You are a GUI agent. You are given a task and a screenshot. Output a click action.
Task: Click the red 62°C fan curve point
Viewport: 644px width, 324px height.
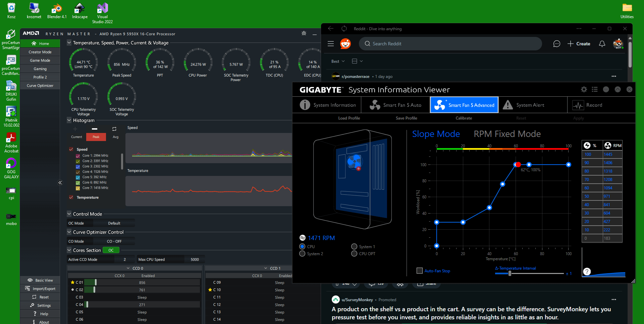point(518,165)
